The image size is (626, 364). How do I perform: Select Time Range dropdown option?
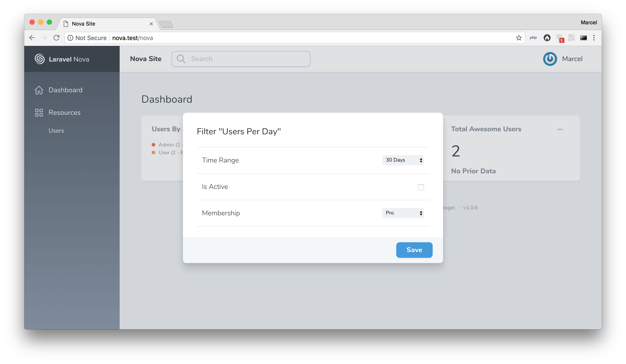(x=402, y=160)
